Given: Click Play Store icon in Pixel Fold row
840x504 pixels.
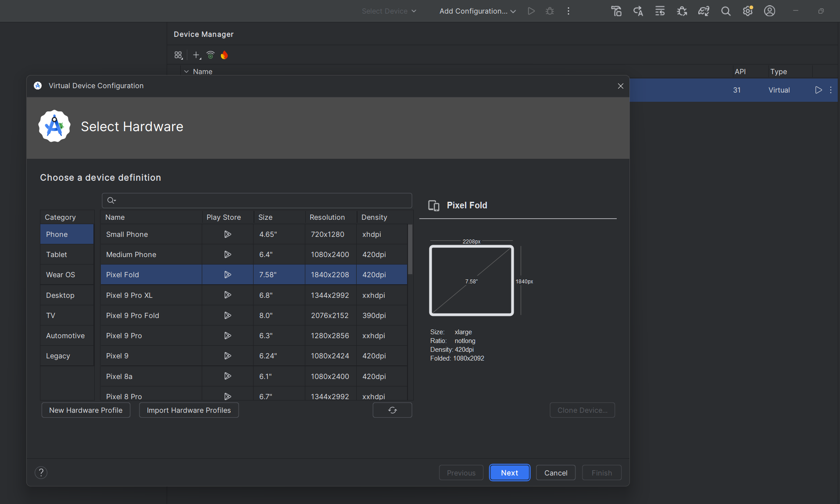Looking at the screenshot, I should click(228, 275).
